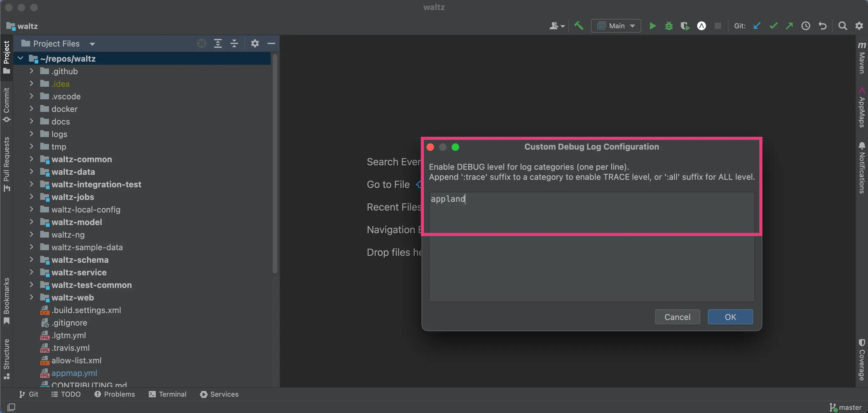Push commits with the Git arrow
Screen dimensions: 868x413
point(789,26)
